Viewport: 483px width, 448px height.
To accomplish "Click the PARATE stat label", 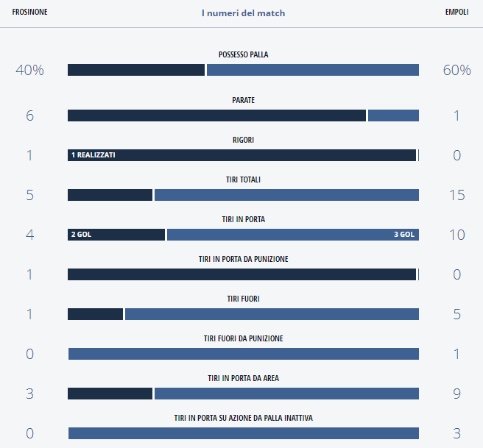I will coord(243,100).
